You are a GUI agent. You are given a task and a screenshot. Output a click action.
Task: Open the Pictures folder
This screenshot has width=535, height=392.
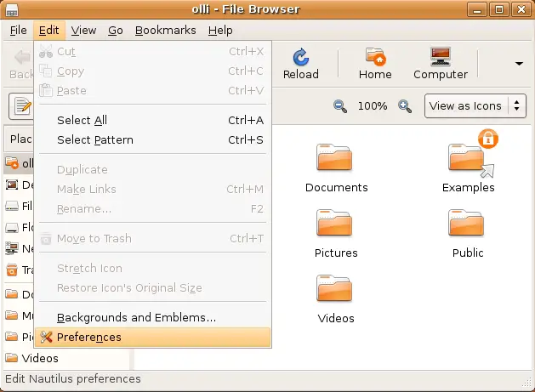point(336,224)
